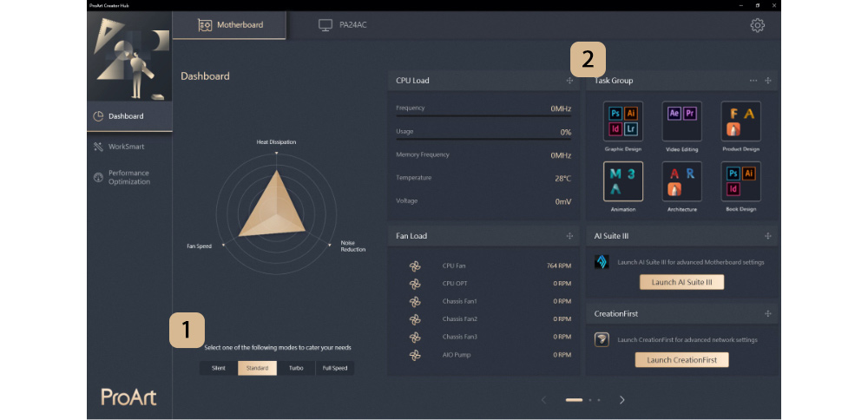Go to next dashboard page arrow

(622, 400)
